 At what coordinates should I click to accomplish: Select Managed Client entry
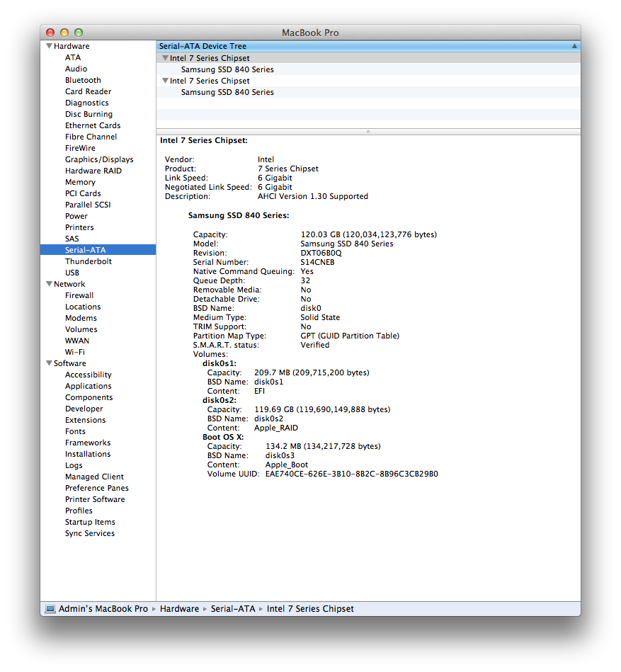pos(94,477)
